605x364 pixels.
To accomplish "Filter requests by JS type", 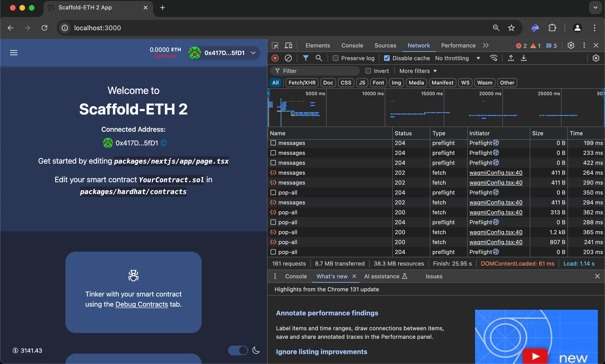I will tap(362, 83).
